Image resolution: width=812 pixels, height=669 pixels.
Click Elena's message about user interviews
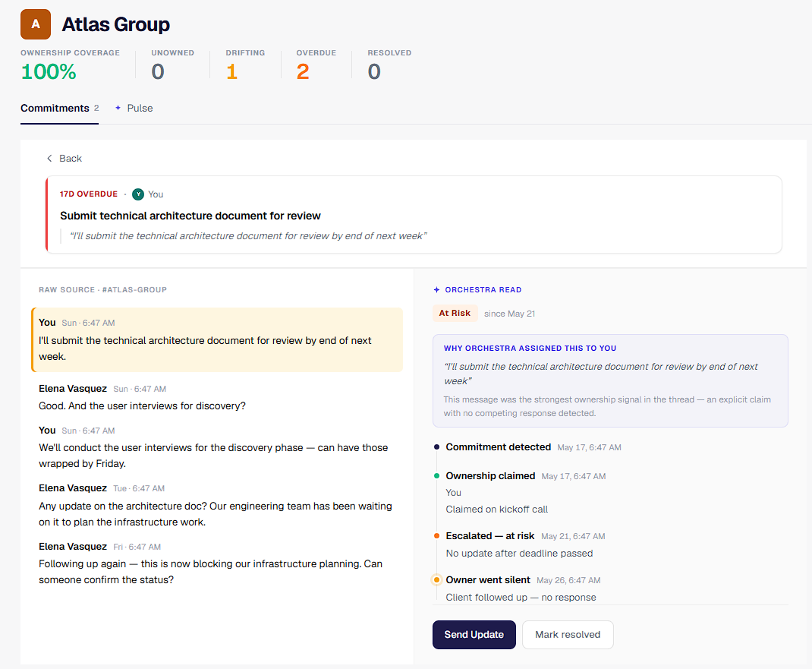point(143,397)
